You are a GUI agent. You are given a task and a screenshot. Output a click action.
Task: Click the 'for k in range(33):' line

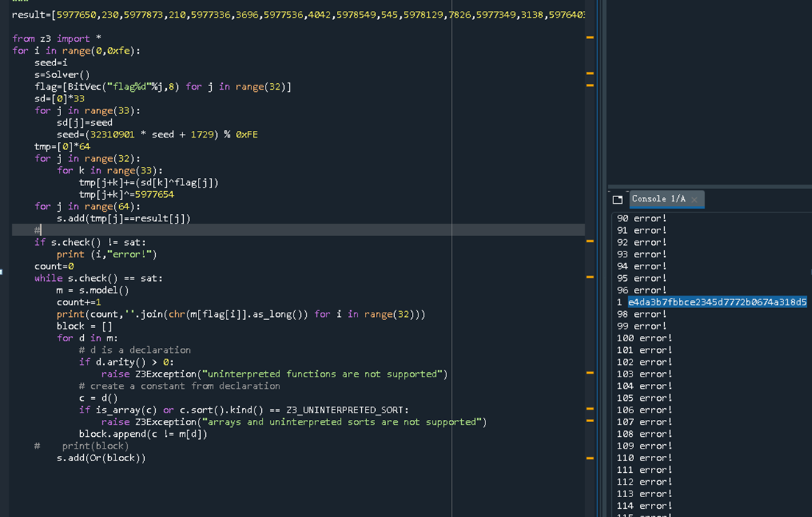(x=110, y=171)
